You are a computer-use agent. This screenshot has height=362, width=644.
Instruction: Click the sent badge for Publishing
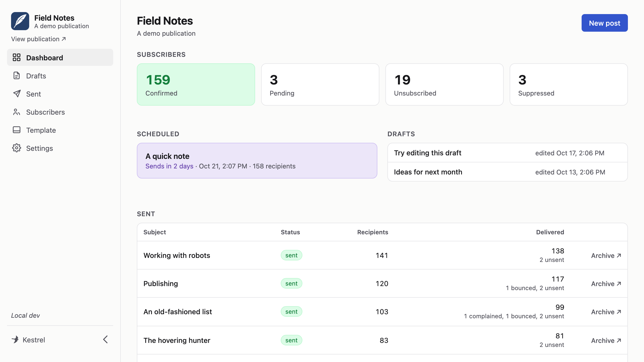291,283
